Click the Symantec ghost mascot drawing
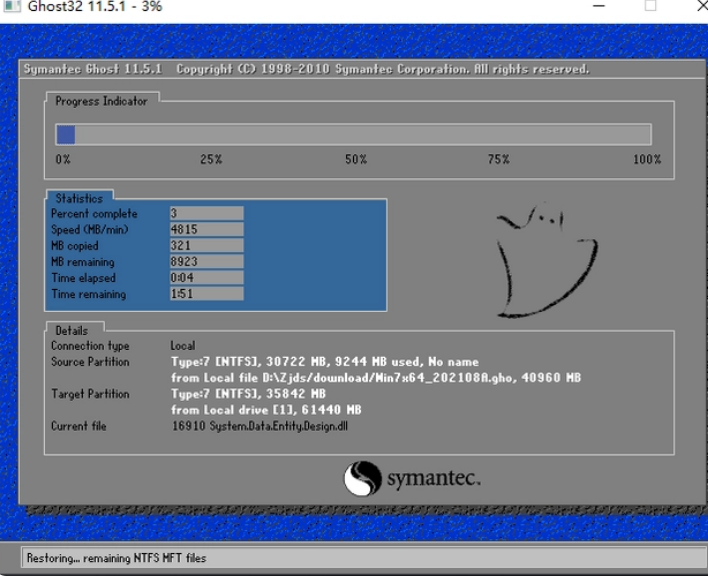This screenshot has height=583, width=708. pos(537,257)
